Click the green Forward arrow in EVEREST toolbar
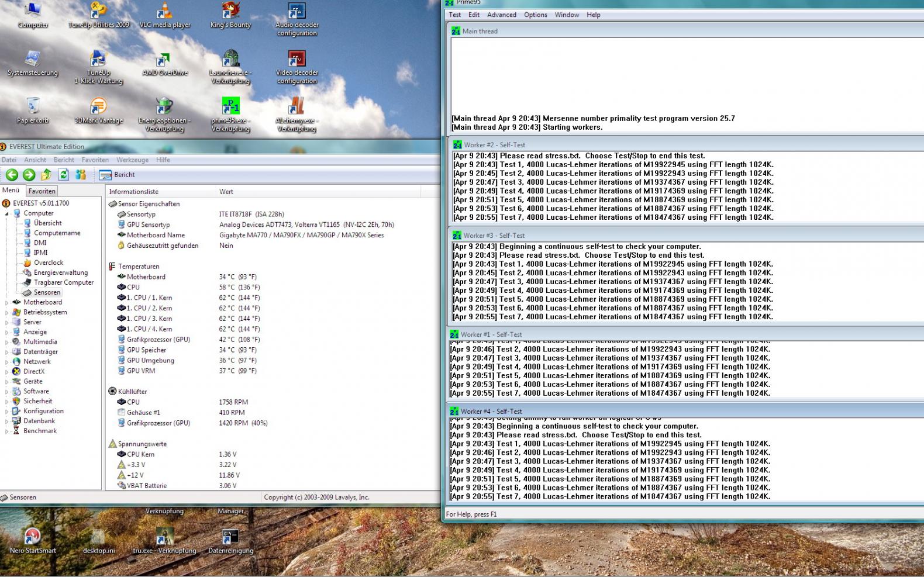 point(29,174)
